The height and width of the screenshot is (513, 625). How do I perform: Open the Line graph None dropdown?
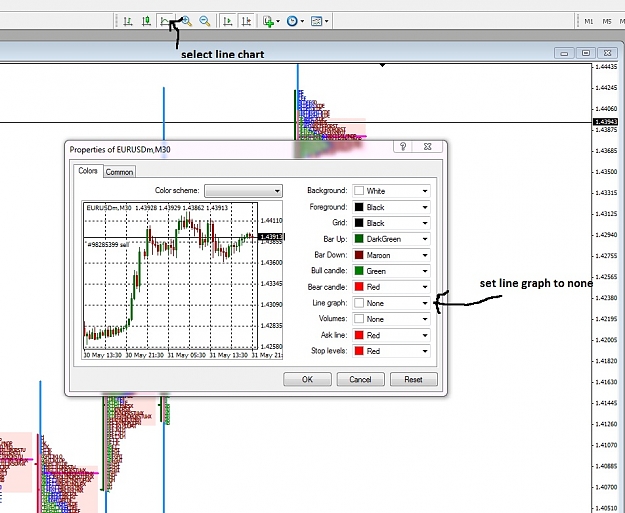coord(391,303)
